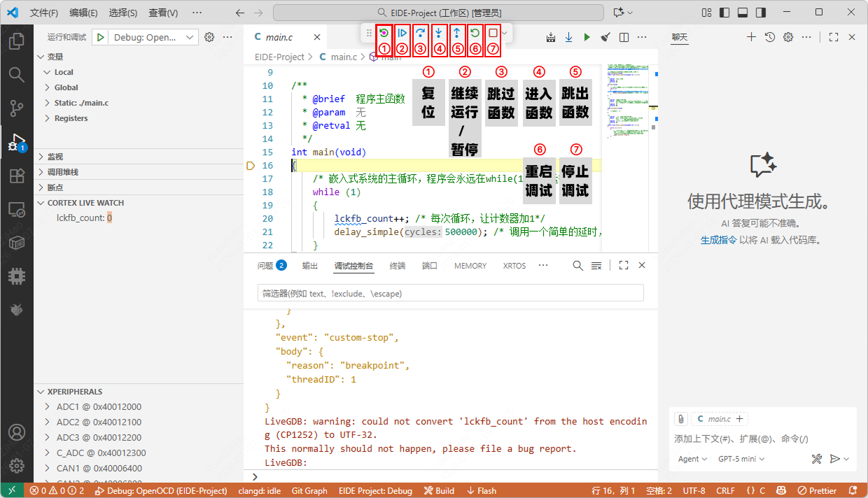Click Build in the status bar
The height and width of the screenshot is (498, 868).
[439, 491]
